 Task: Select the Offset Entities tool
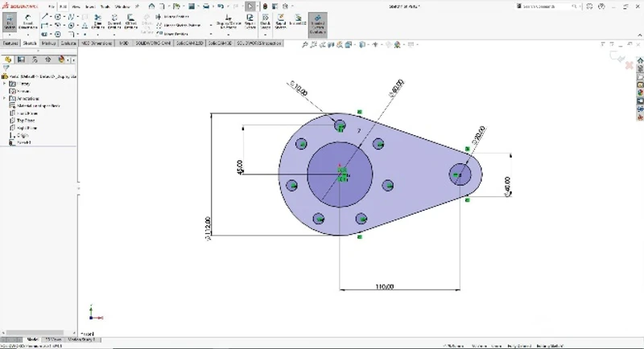click(x=130, y=22)
